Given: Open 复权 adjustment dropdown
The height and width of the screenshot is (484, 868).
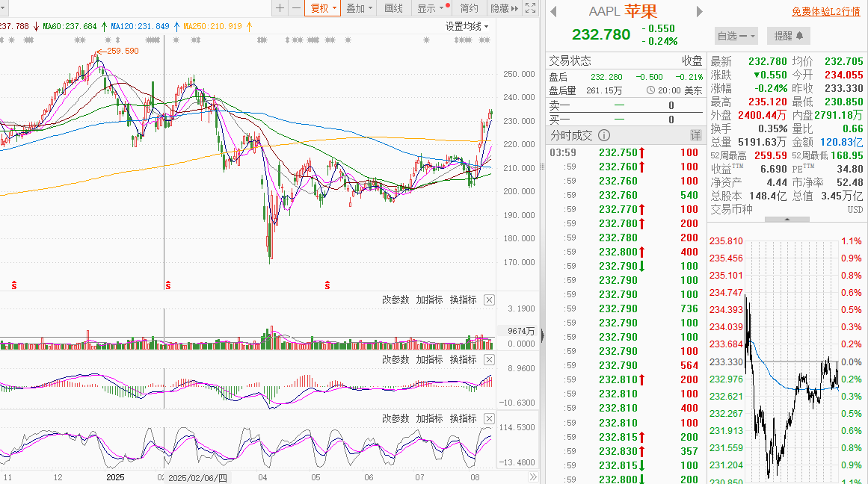Looking at the screenshot, I should pyautogui.click(x=323, y=7).
